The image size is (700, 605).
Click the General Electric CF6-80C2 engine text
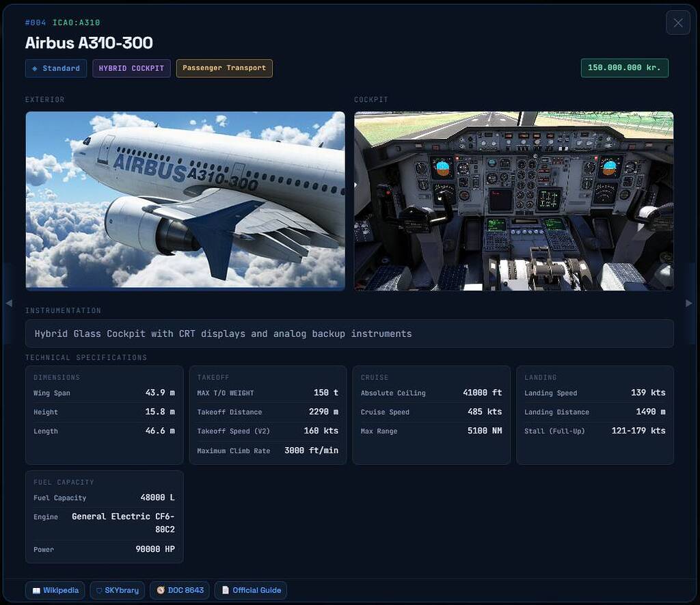[x=123, y=523]
